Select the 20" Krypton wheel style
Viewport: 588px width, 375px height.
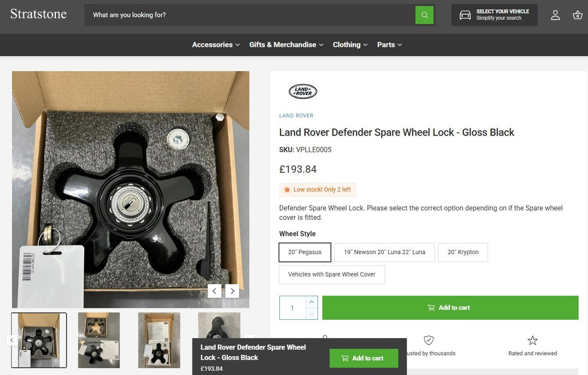pos(463,252)
